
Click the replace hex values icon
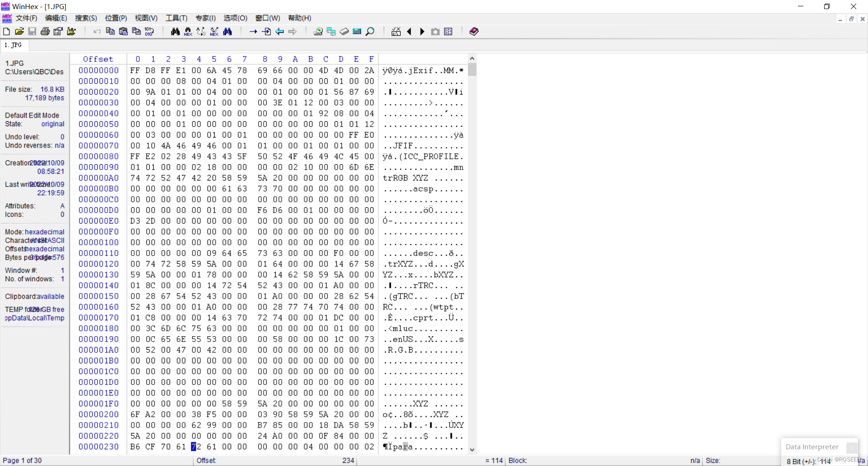pos(214,31)
